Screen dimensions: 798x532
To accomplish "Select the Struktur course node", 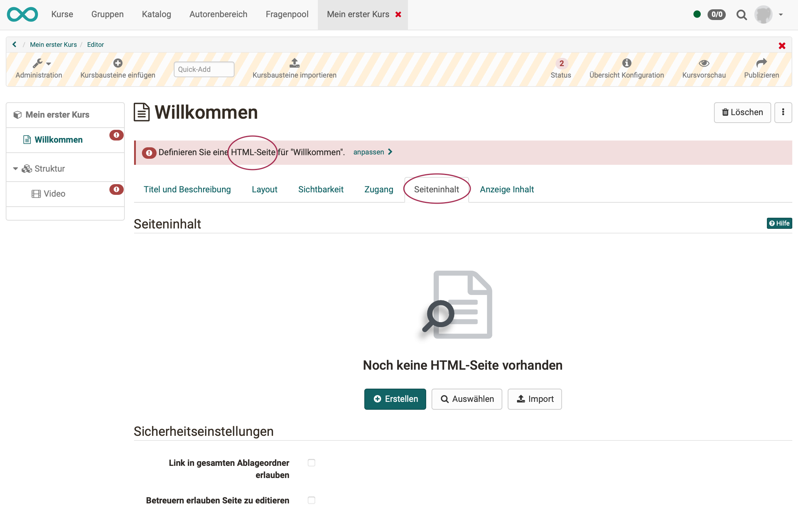I will [x=49, y=168].
